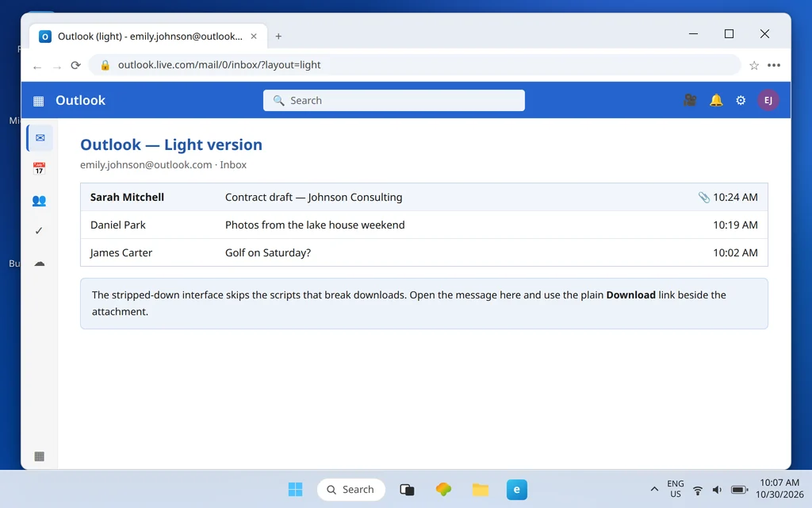Viewport: 812px width, 508px height.
Task: Click the 10:24 AM timestamp
Action: (x=735, y=197)
